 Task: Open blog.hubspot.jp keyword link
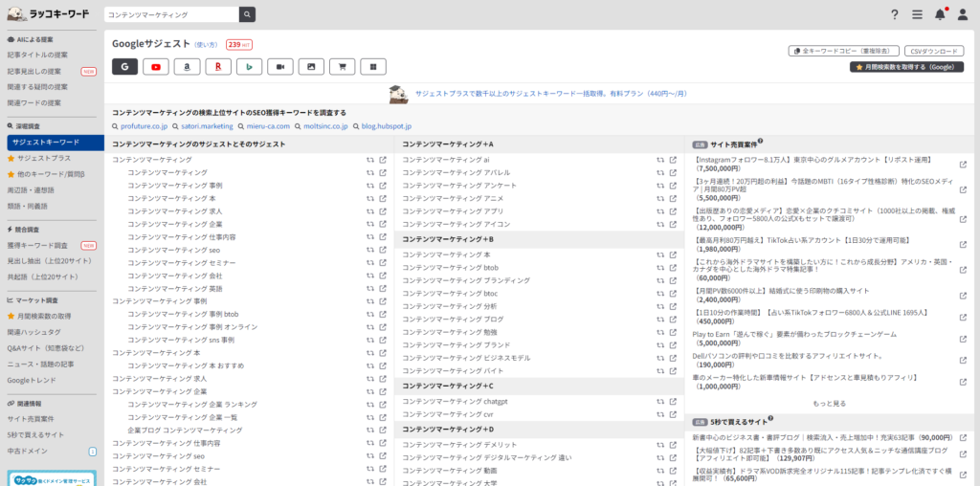click(387, 126)
